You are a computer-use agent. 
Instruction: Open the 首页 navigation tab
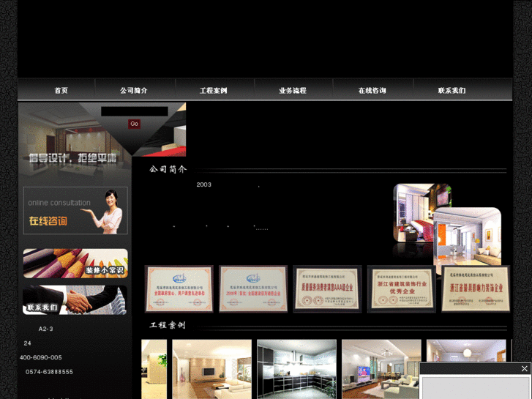(x=61, y=90)
